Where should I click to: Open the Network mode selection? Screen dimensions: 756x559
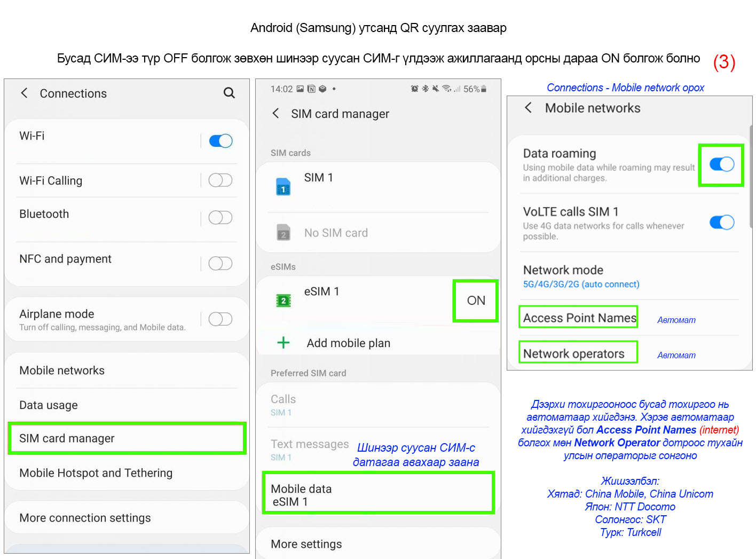click(581, 277)
